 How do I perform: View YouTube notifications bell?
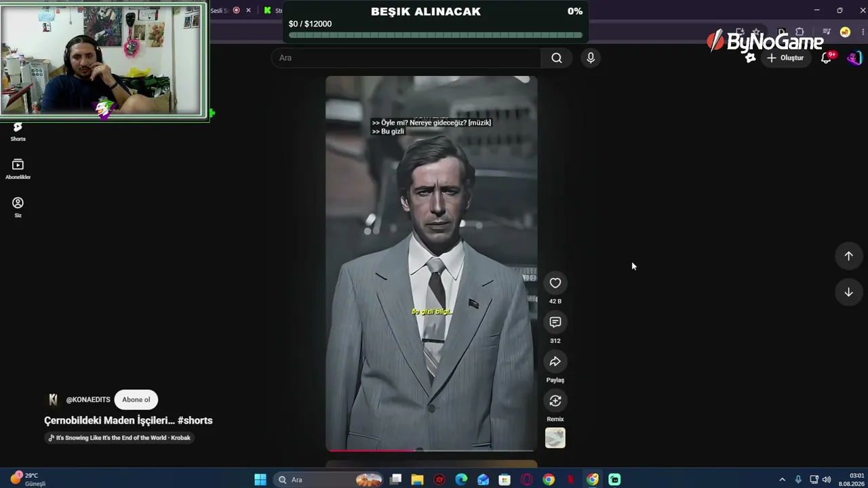(x=826, y=58)
